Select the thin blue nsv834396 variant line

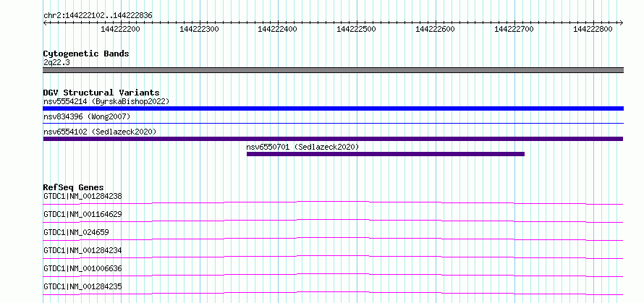[x=333, y=123]
